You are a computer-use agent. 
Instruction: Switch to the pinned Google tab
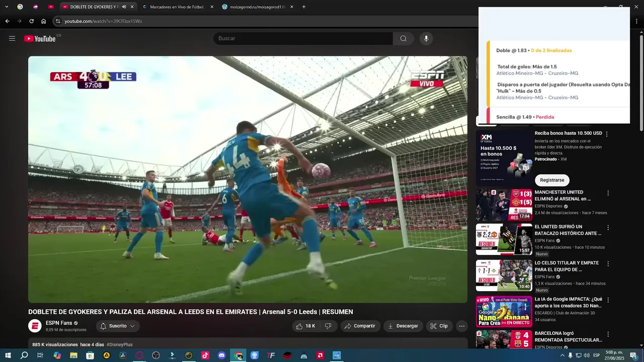coord(20,7)
